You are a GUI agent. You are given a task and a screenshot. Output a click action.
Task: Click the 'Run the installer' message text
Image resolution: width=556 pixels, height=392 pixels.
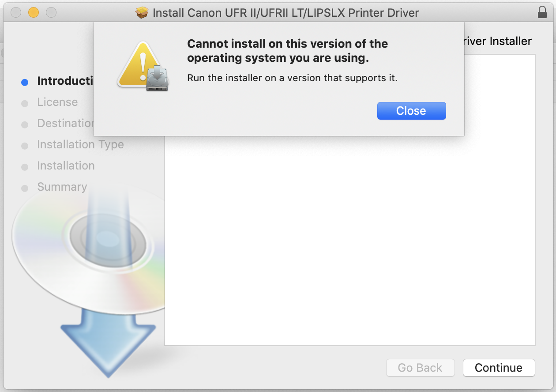[x=292, y=79]
